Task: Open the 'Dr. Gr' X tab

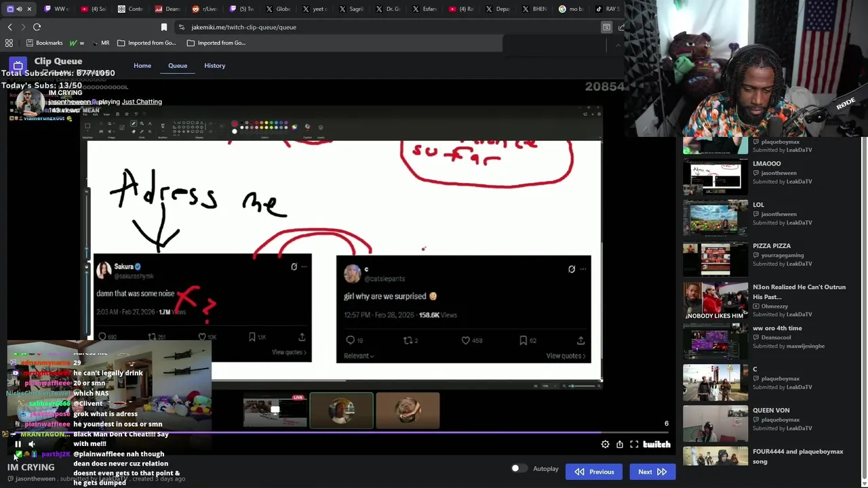Action: coord(388,9)
